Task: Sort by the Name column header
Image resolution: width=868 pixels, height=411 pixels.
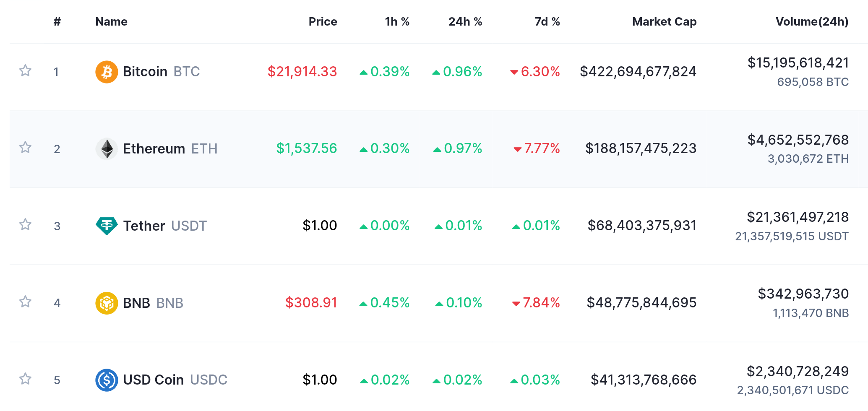Action: click(x=111, y=22)
